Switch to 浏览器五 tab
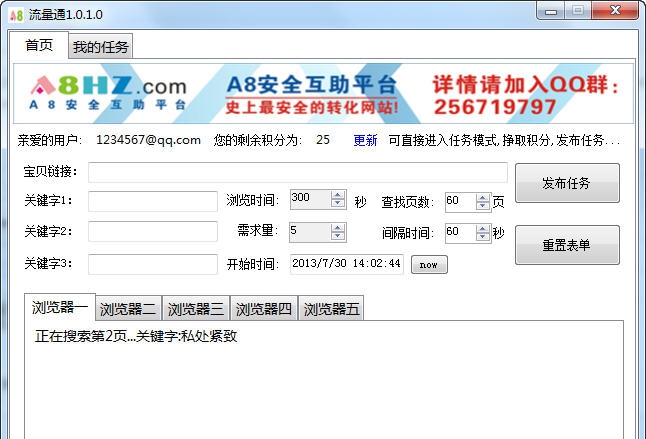The width and height of the screenshot is (646, 439). pyautogui.click(x=331, y=309)
